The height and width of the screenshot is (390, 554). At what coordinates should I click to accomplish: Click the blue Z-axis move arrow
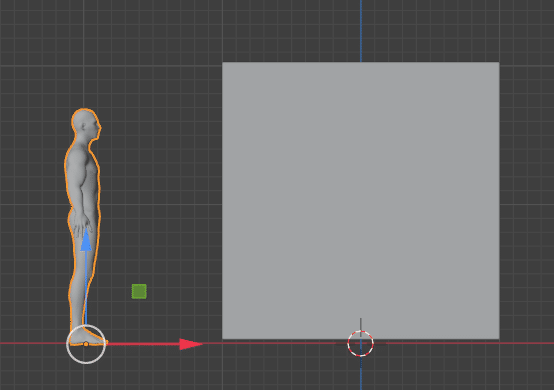tap(86, 240)
